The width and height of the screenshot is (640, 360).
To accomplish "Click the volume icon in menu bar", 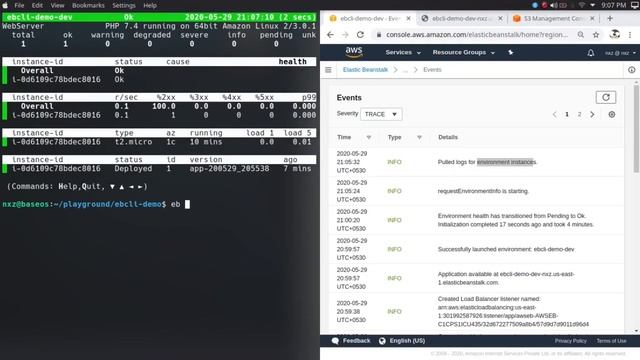I will coord(554,5).
